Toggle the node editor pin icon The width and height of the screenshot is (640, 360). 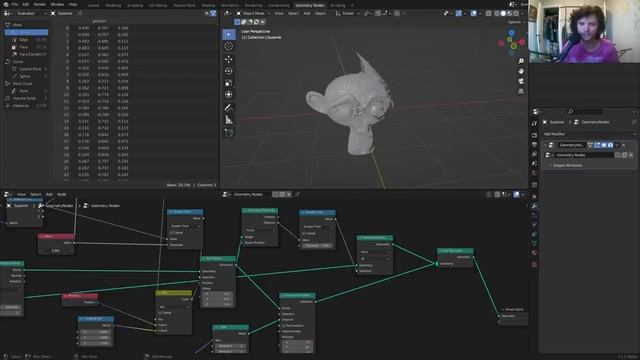(297, 194)
